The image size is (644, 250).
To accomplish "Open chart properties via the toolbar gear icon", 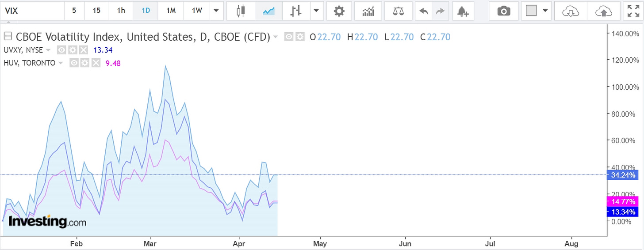I will point(339,11).
